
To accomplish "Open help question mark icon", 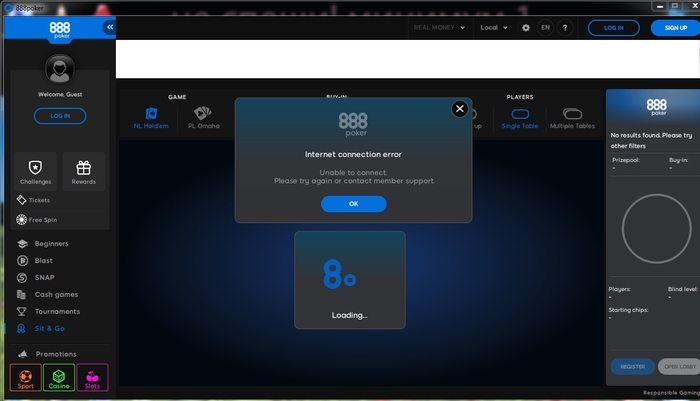I will (565, 28).
